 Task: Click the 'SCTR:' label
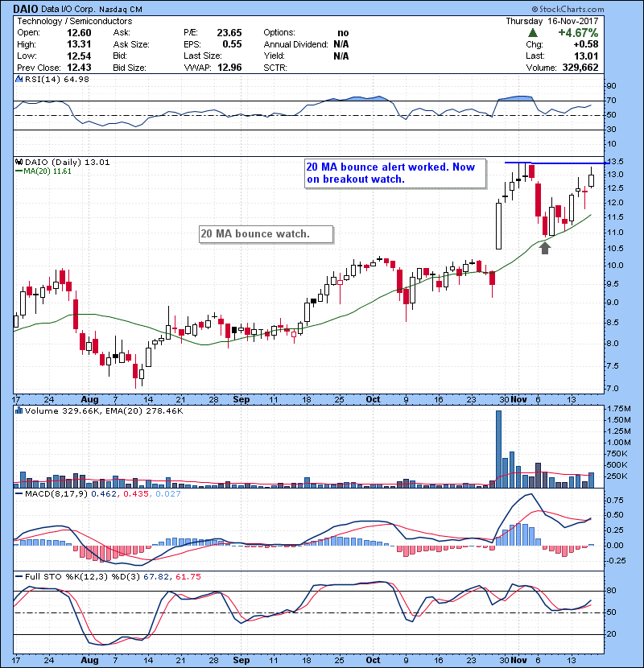click(275, 68)
